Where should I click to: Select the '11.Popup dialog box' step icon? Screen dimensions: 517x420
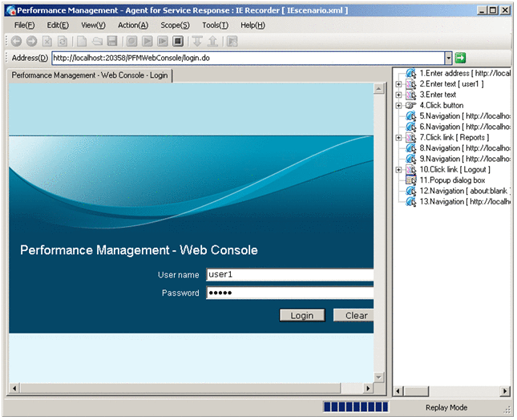pos(410,180)
